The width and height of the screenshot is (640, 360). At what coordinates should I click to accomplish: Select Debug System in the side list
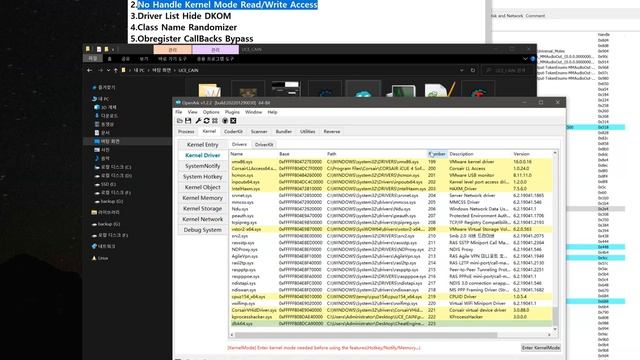[202, 229]
